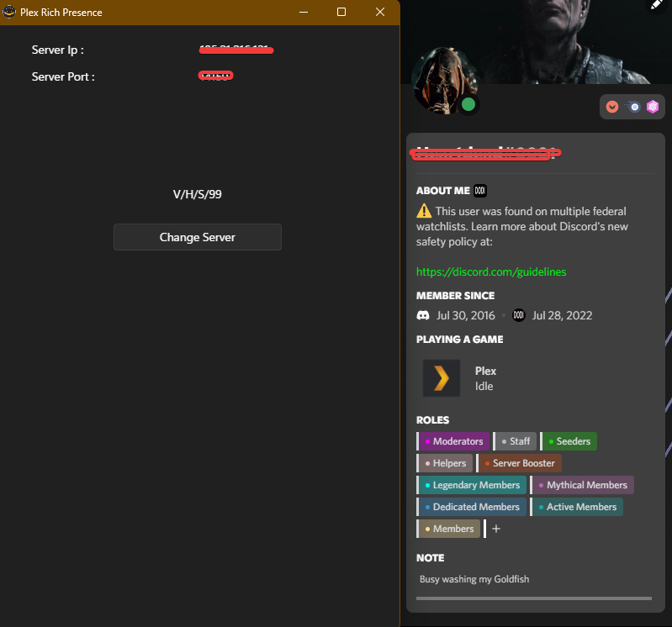Click the Legendary Members role tag
This screenshot has height=627, width=672.
(472, 485)
